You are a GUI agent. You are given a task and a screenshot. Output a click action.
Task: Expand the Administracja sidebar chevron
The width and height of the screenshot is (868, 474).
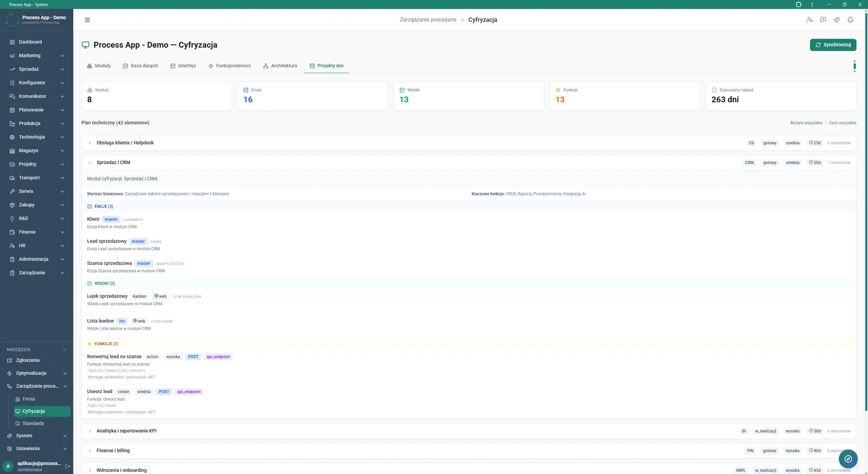pos(62,259)
